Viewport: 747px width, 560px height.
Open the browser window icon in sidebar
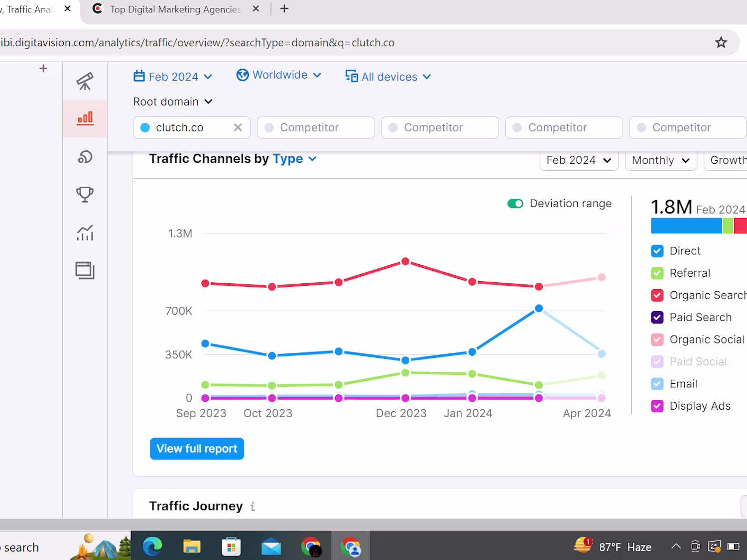coord(85,270)
